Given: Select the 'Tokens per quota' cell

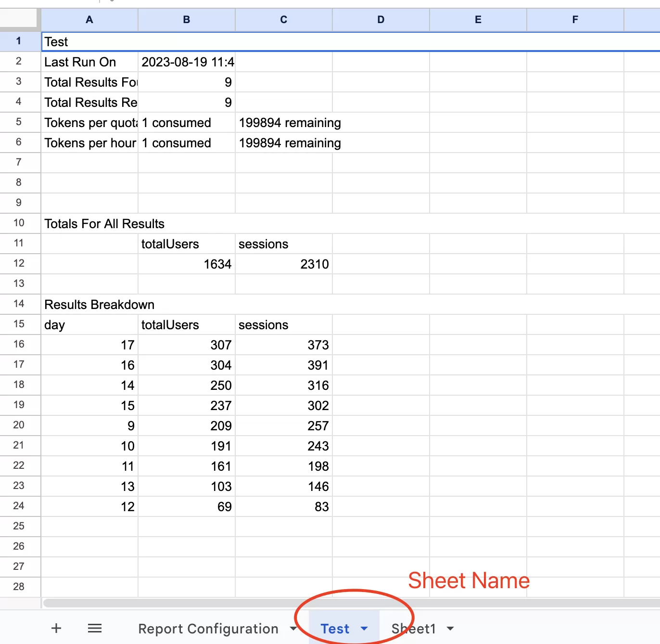Looking at the screenshot, I should (89, 123).
